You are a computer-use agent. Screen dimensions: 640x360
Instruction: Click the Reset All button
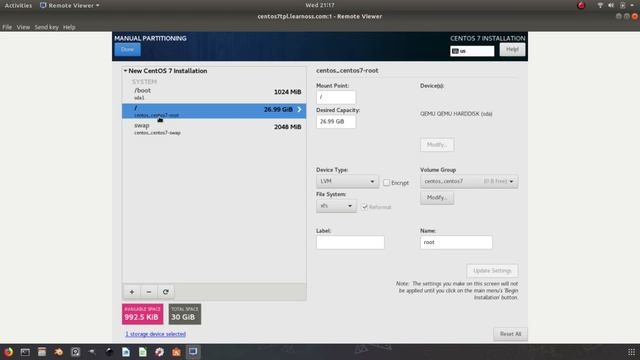[x=510, y=334]
